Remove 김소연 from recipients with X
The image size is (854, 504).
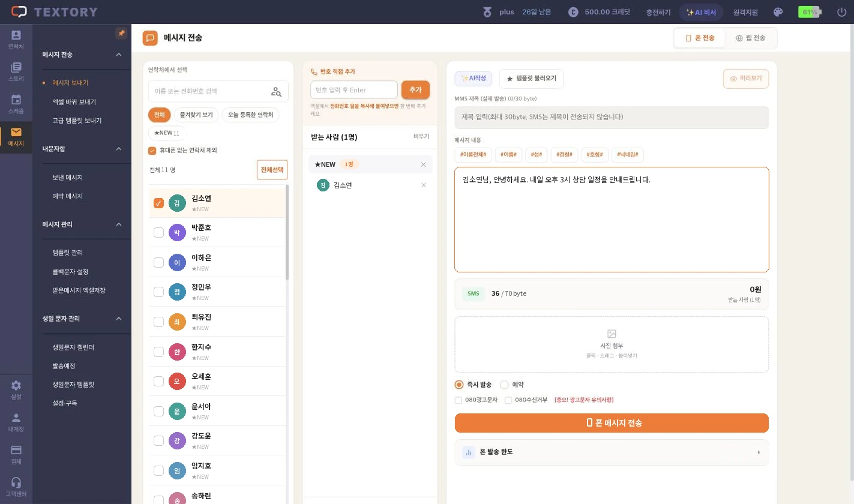(424, 185)
